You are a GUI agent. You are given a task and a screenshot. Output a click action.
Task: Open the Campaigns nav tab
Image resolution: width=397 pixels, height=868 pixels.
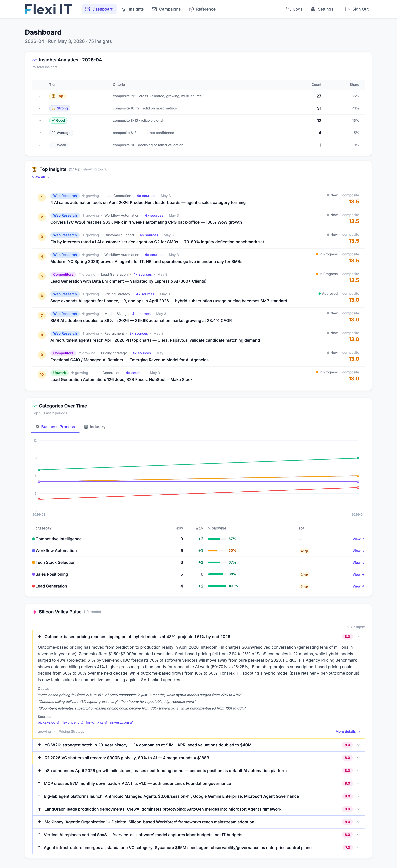(x=166, y=9)
